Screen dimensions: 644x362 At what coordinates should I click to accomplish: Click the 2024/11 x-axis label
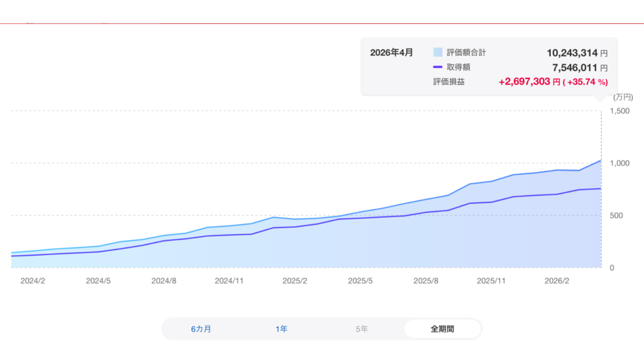pos(230,281)
